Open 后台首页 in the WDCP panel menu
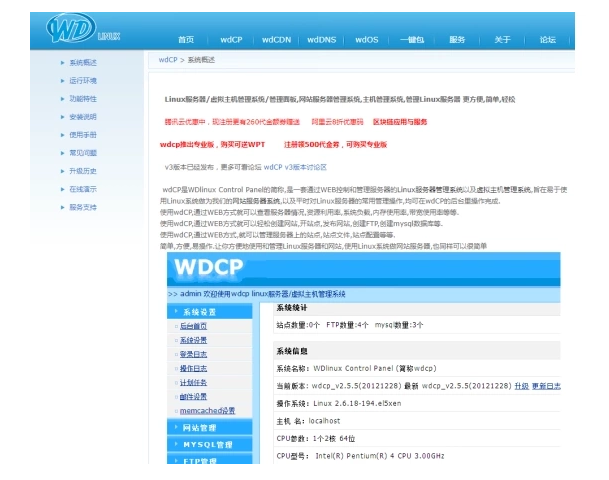609x480 pixels. click(193, 326)
